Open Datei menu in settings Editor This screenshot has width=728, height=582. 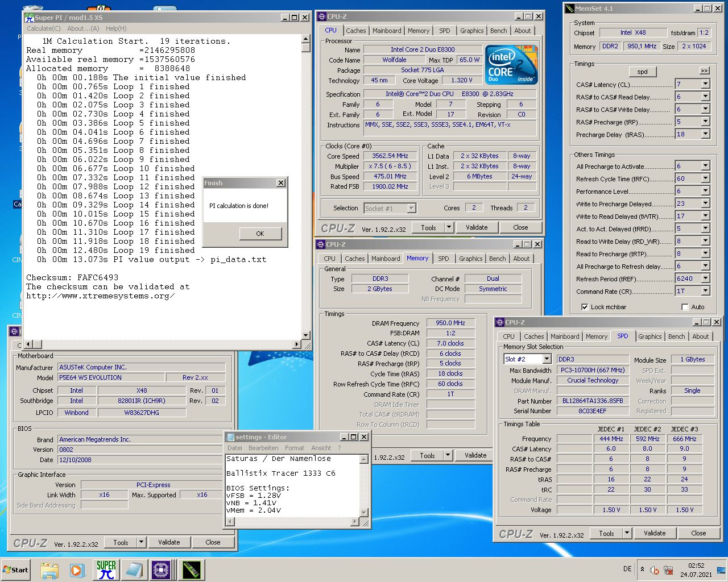pos(234,448)
